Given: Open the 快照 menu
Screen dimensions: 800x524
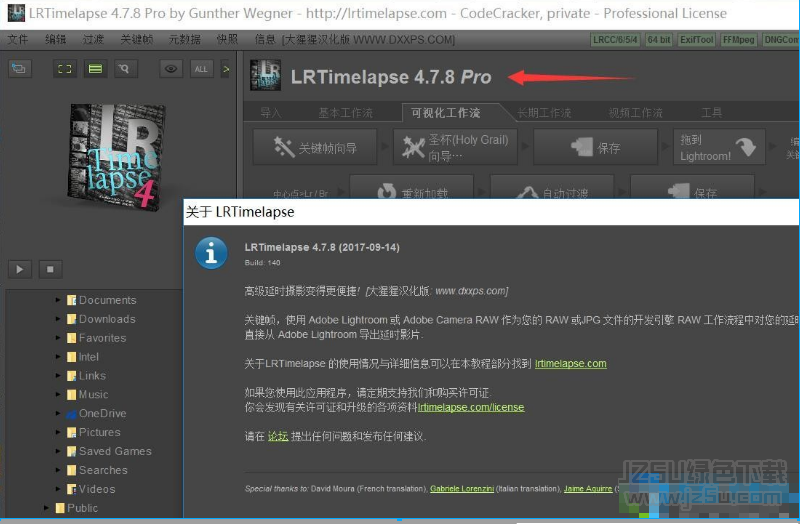Looking at the screenshot, I should click(228, 39).
